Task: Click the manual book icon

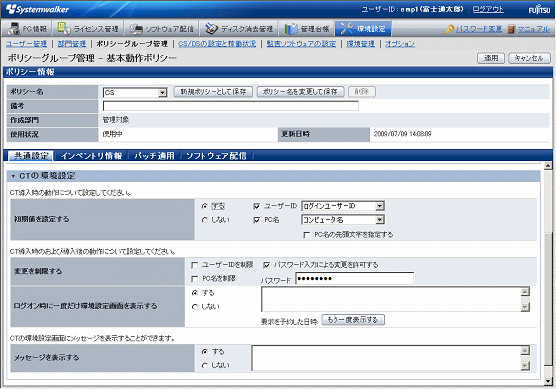Action: click(x=511, y=29)
